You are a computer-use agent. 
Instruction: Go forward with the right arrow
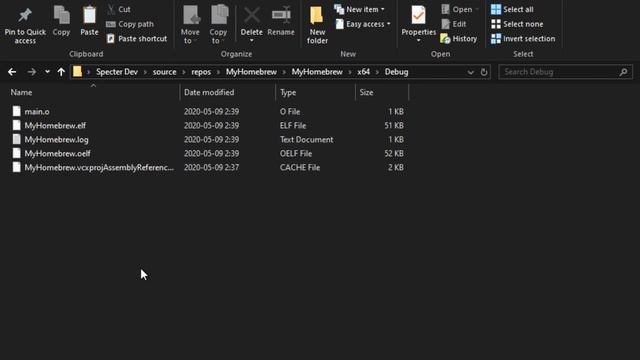[31, 72]
